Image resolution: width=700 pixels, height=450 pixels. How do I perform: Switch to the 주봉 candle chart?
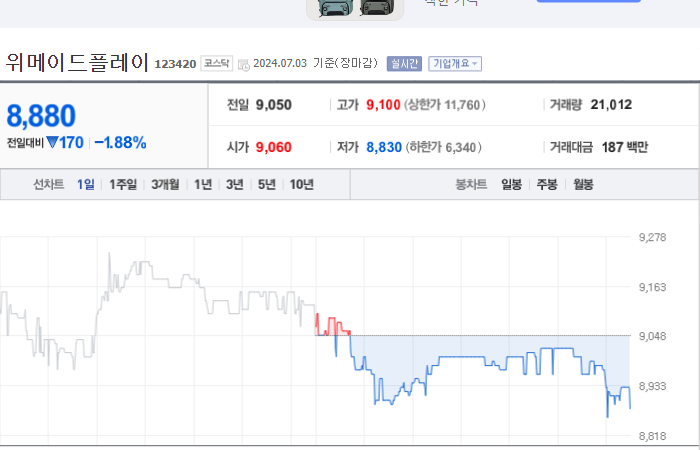click(547, 184)
